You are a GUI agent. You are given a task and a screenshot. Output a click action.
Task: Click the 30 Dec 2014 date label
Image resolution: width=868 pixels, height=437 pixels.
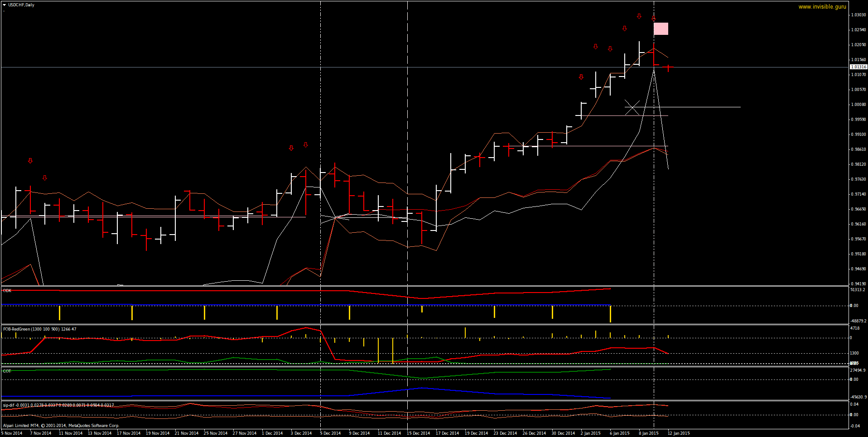tap(564, 433)
